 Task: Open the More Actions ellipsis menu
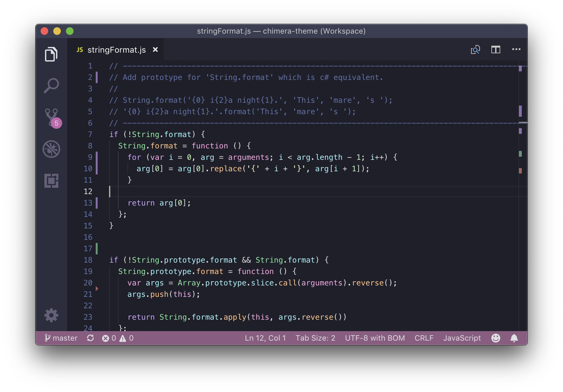point(516,49)
